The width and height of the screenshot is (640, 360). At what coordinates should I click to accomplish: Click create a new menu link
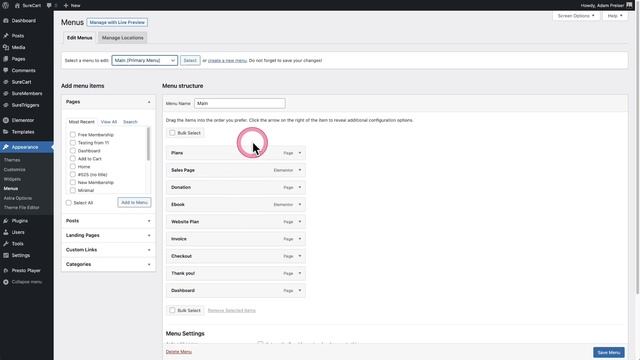[227, 60]
